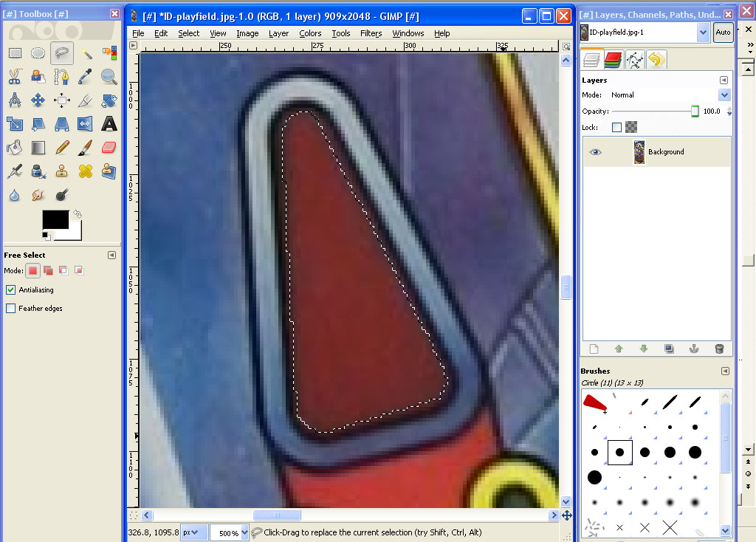Activate the Zoom magnifier tool

click(x=109, y=76)
